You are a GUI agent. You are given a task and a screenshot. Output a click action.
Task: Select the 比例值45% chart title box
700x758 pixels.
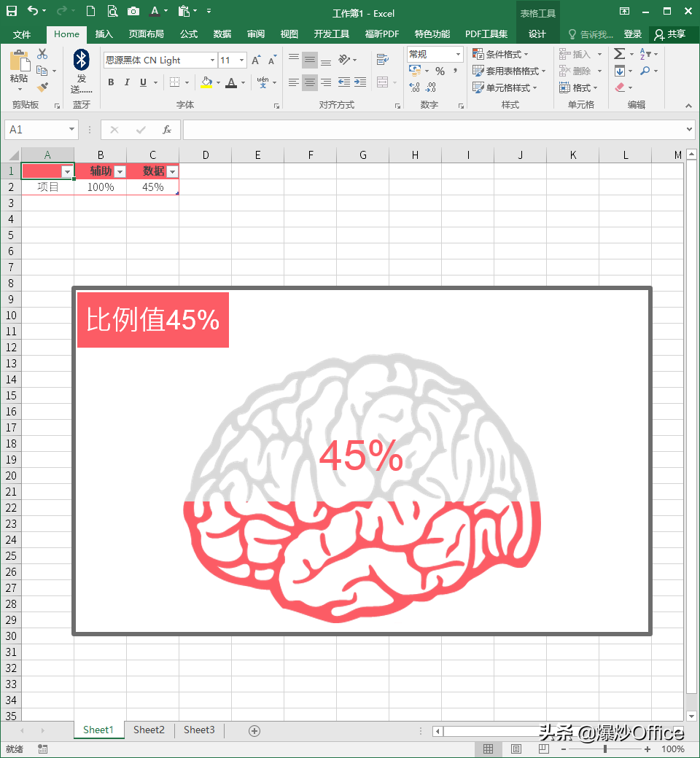pyautogui.click(x=153, y=319)
